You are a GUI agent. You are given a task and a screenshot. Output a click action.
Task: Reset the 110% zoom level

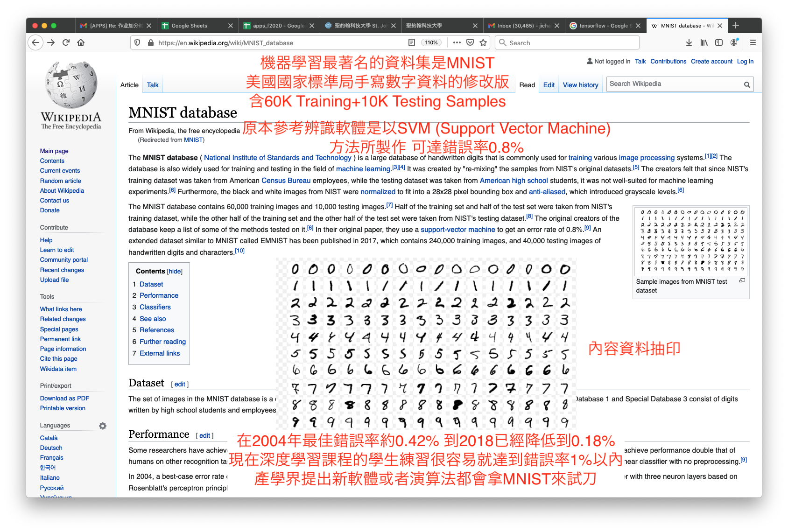pyautogui.click(x=431, y=42)
